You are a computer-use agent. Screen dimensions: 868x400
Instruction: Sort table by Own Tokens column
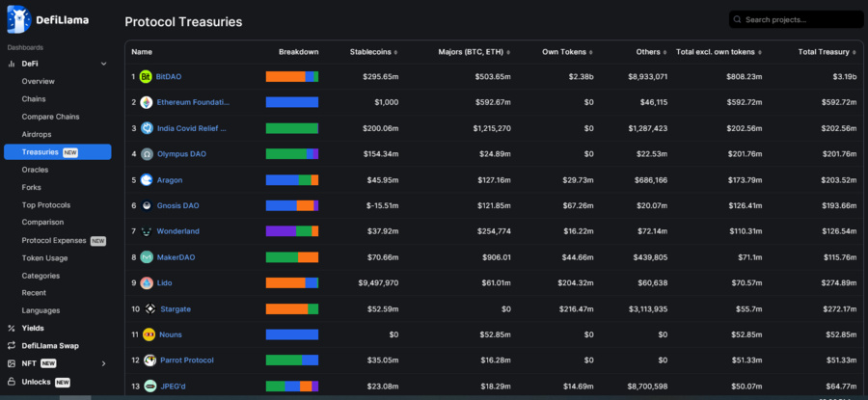click(x=567, y=52)
